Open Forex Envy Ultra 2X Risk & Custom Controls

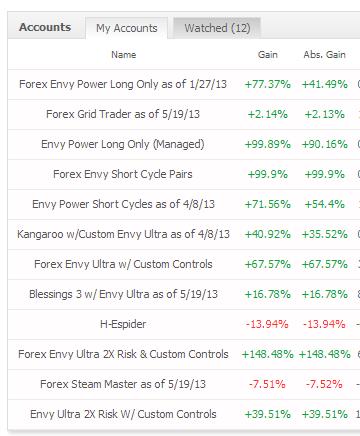pyautogui.click(x=123, y=354)
